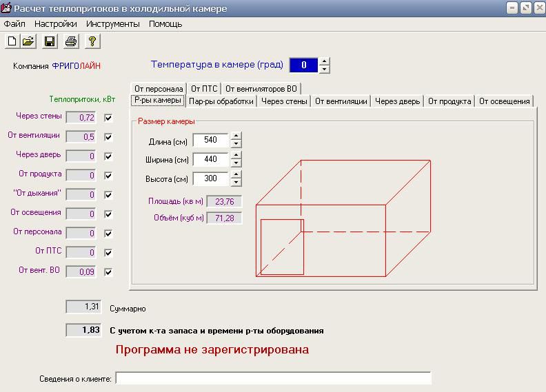Click the Save floppy disk icon

pos(50,41)
